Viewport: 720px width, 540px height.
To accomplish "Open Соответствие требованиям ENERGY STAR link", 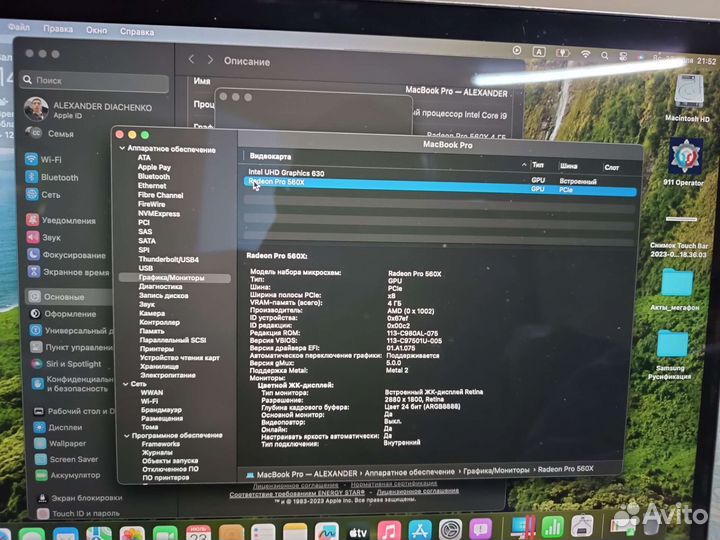I will (297, 493).
